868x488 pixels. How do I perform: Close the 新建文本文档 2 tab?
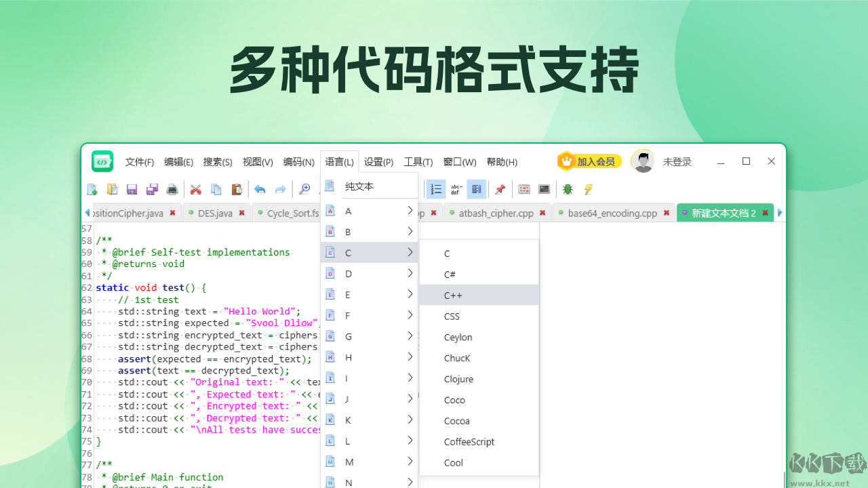766,213
